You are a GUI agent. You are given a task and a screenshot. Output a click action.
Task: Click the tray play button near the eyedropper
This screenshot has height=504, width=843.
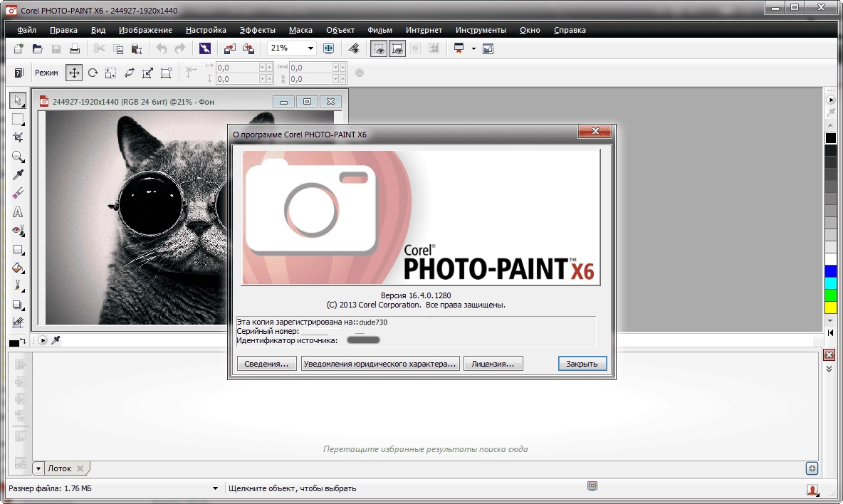coord(43,340)
